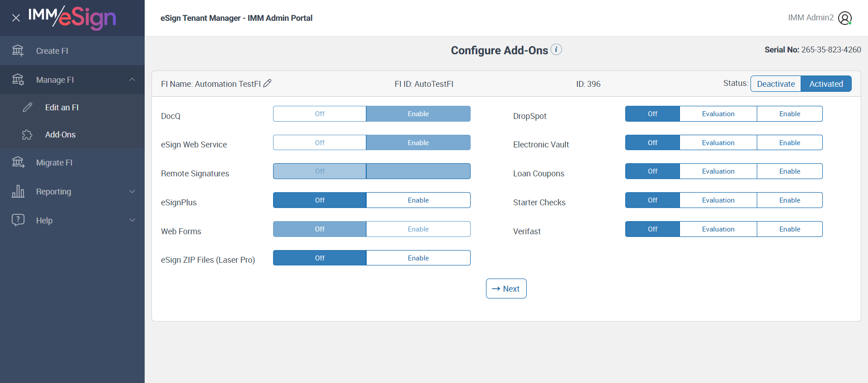Set DropSpot to Evaluation mode

[718, 114]
